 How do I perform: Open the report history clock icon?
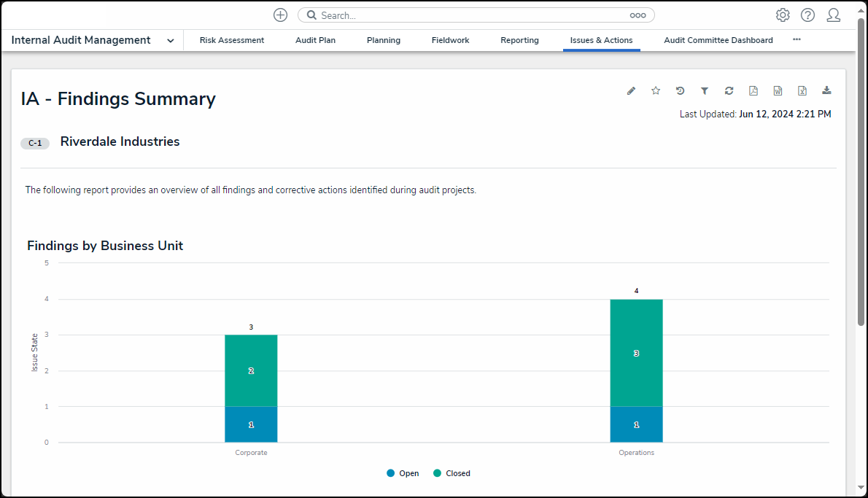(680, 90)
